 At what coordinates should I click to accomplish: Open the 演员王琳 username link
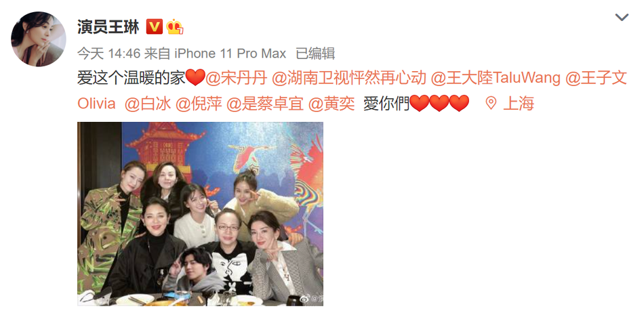tap(108, 26)
